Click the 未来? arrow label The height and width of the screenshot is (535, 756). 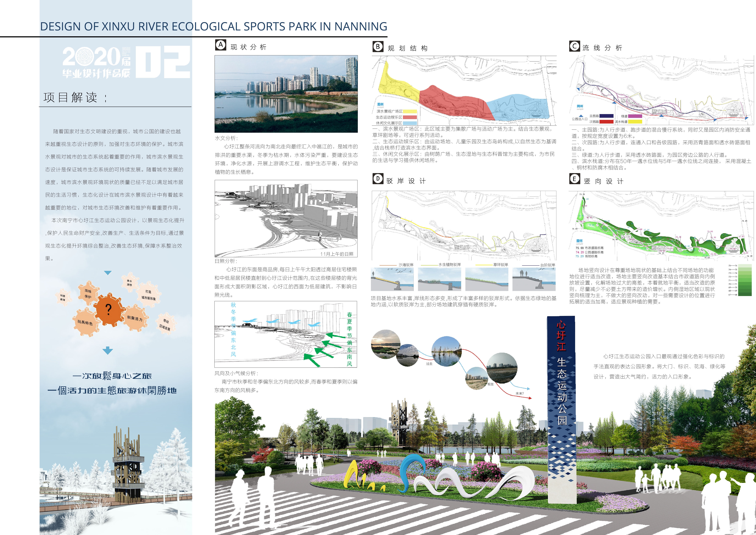pyautogui.click(x=520, y=393)
